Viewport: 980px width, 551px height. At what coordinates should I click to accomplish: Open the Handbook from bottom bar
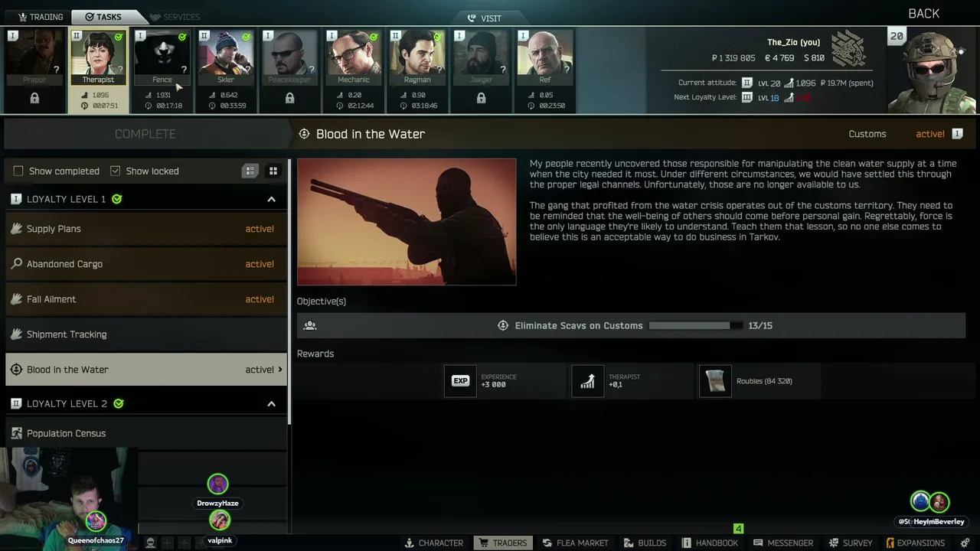(710, 543)
